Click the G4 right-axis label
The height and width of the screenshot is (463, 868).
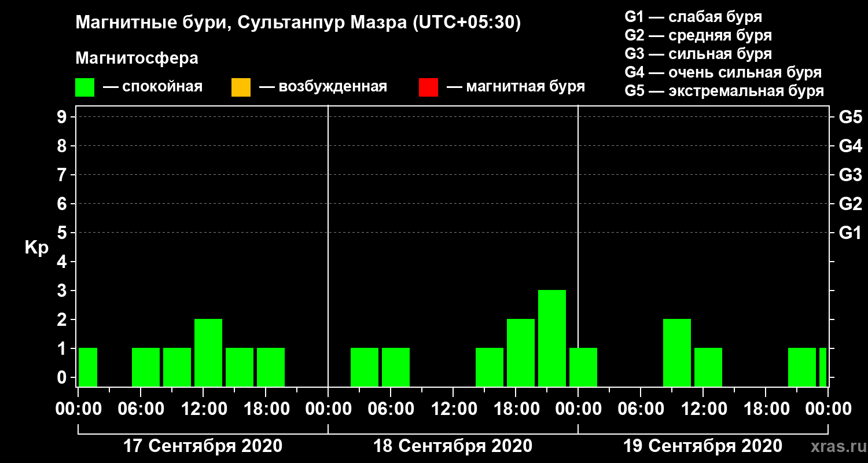[x=850, y=146]
